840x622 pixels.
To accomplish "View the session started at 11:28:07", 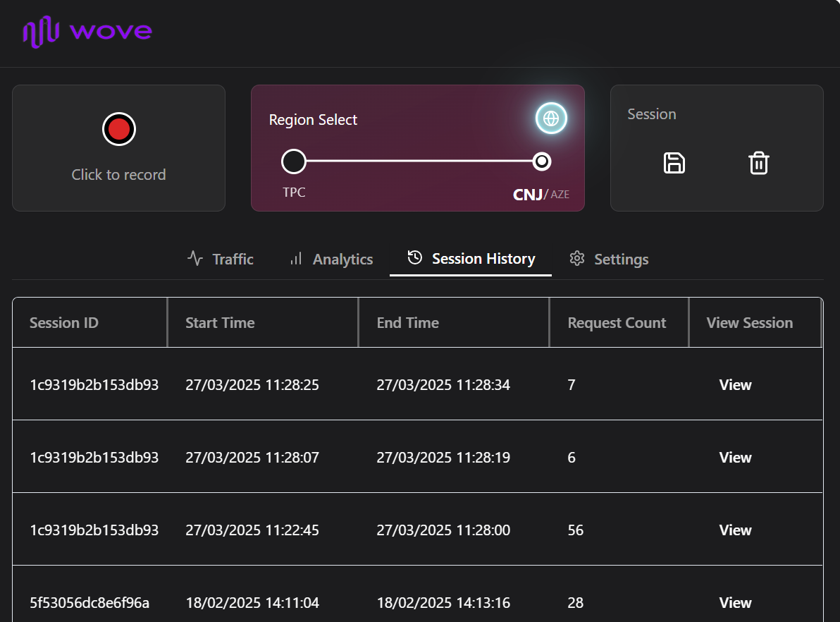I will click(x=735, y=458).
